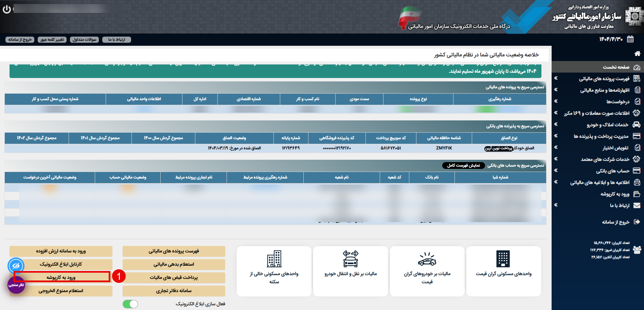Open the تفویض اختیار sidebar menu label
This screenshot has height=310, width=644.
(x=615, y=148)
